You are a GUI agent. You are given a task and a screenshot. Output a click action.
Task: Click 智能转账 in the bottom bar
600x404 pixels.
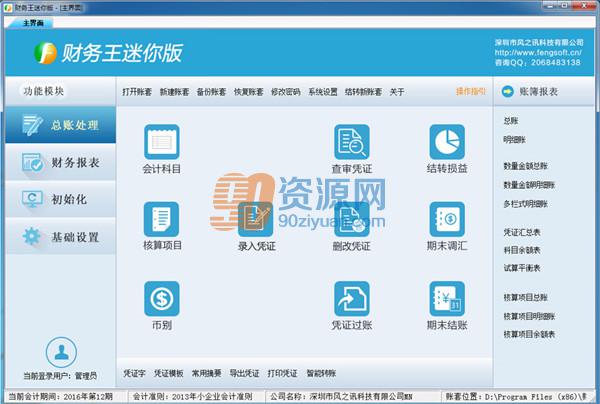pos(321,373)
